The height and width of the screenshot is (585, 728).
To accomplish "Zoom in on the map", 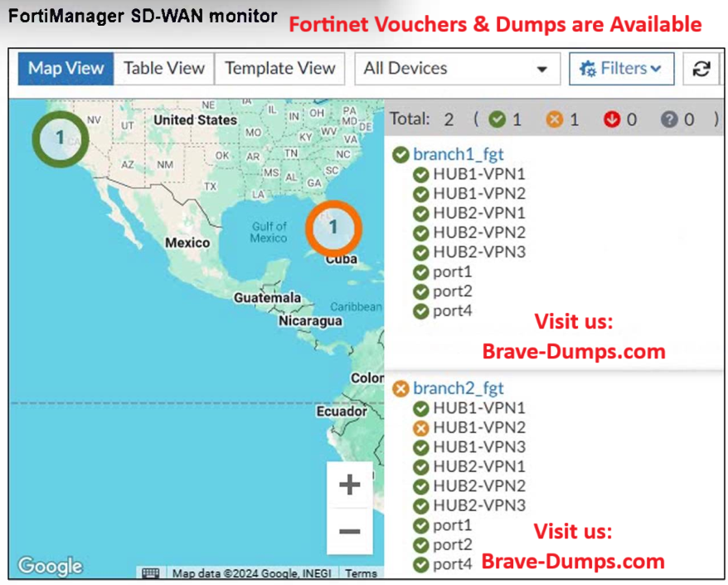I will (x=349, y=485).
